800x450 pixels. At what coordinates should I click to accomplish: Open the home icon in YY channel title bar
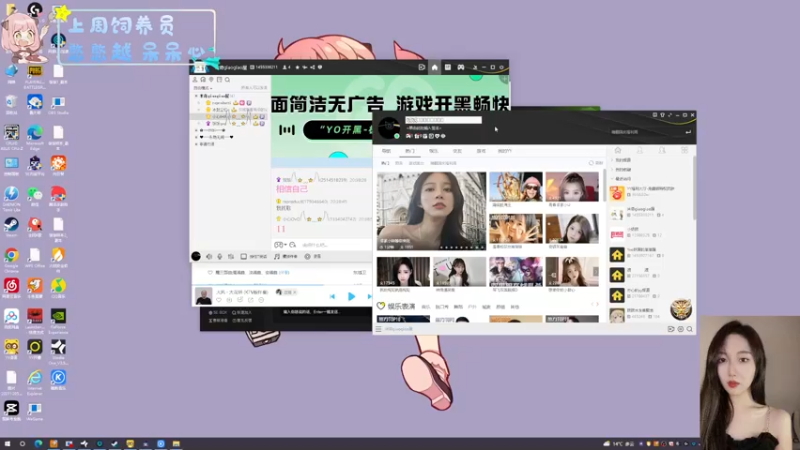point(434,67)
